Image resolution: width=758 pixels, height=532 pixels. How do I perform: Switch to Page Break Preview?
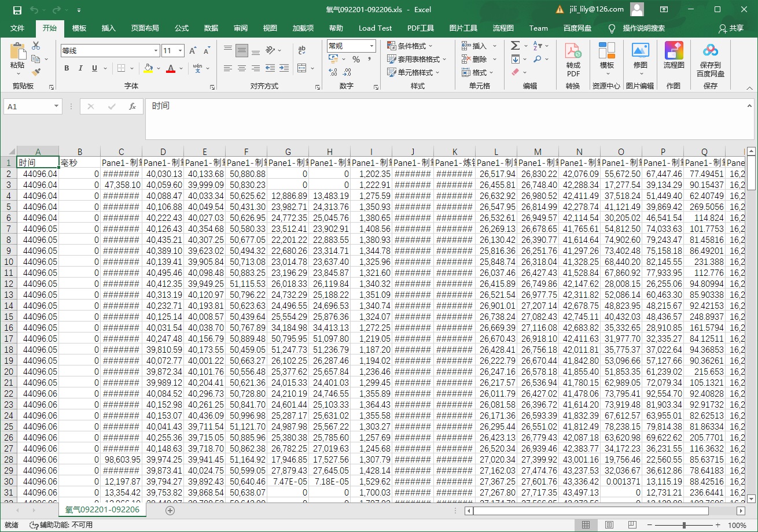pos(632,525)
